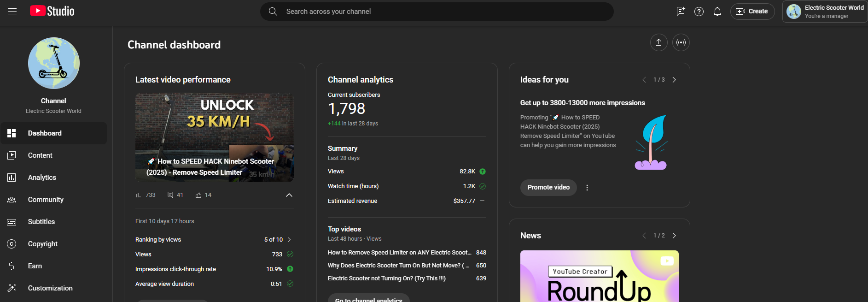Go to next Ideas for you card
The image size is (868, 302).
(674, 80)
